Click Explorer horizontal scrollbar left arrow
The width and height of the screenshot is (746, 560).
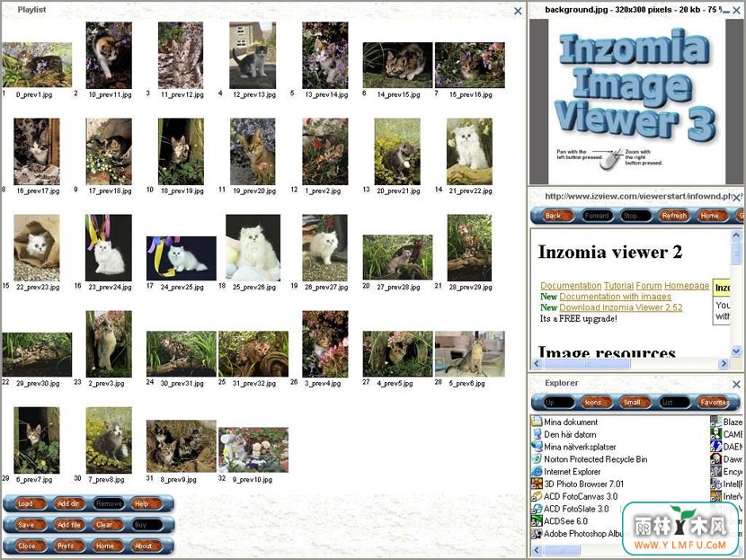pyautogui.click(x=537, y=550)
